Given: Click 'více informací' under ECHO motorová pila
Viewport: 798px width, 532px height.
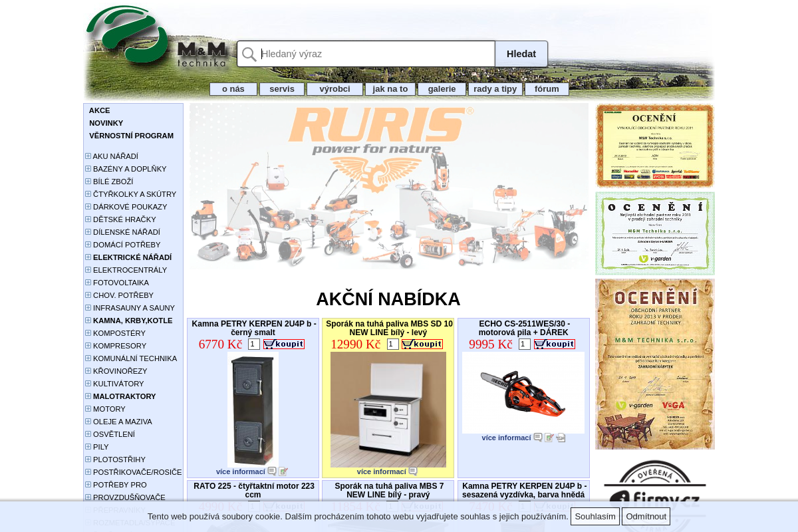Looking at the screenshot, I should 507,438.
